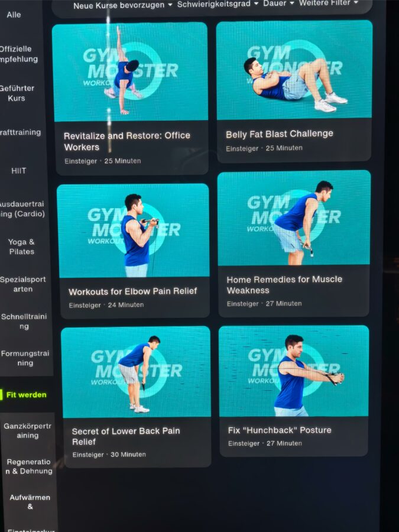Screen dimensions: 399x532
Task: Select the Spezialsportarten sidebar item
Action: pos(23,284)
